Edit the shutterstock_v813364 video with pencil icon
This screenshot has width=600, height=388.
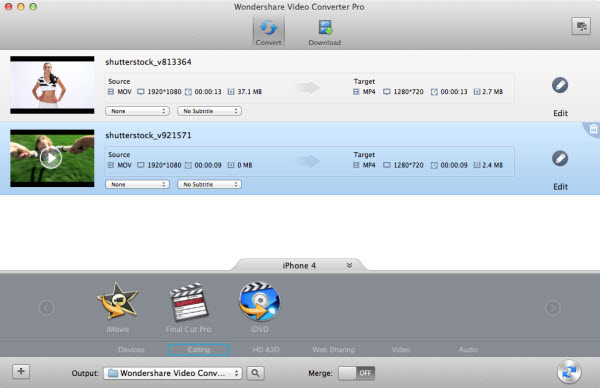click(x=560, y=85)
